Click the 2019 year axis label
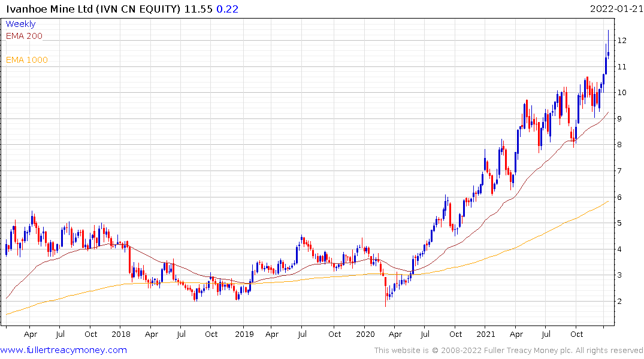644x359 pixels. [244, 334]
